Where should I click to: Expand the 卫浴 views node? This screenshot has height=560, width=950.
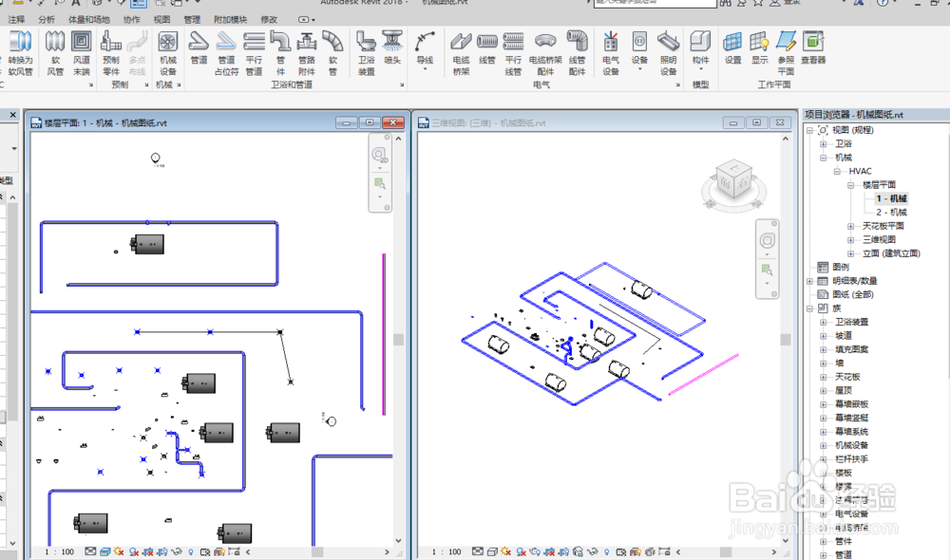pos(823,144)
